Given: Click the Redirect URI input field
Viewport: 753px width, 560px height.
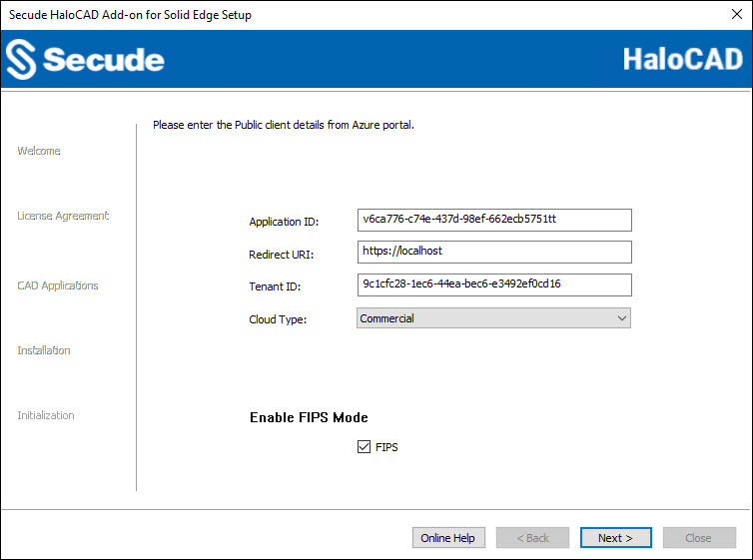Looking at the screenshot, I should (494, 252).
